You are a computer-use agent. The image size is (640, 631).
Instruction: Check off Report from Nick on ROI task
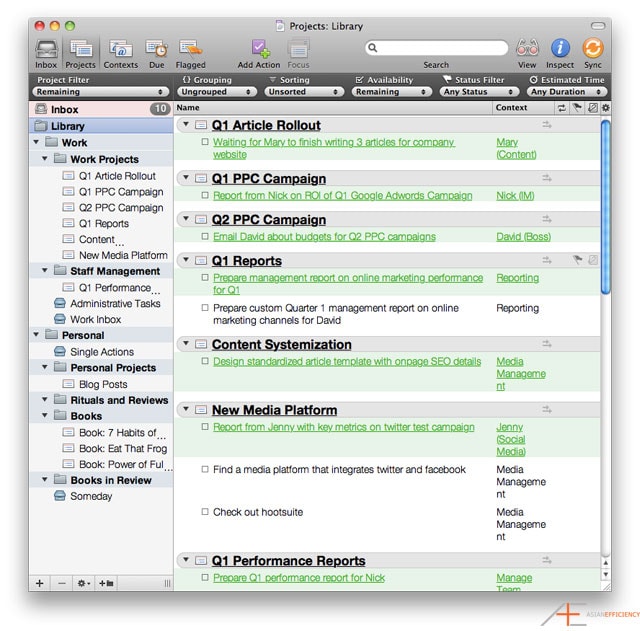point(205,195)
